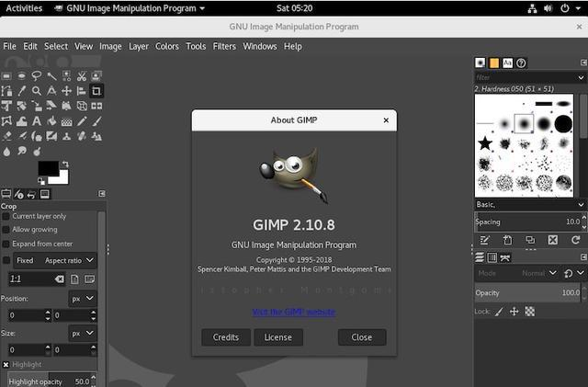Viewport: 588px width, 387px height.
Task: Open the Windows menu
Action: pos(259,46)
